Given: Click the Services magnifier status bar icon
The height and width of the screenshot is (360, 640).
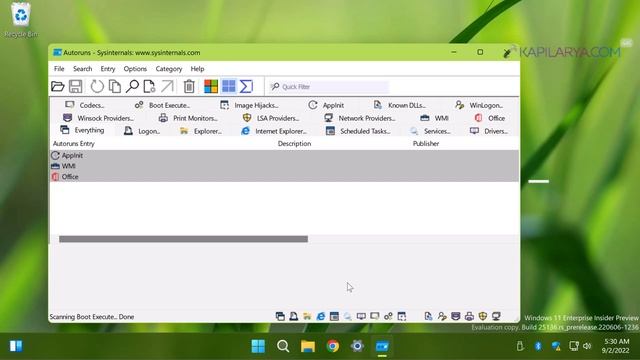Looking at the screenshot, I should coord(348,316).
